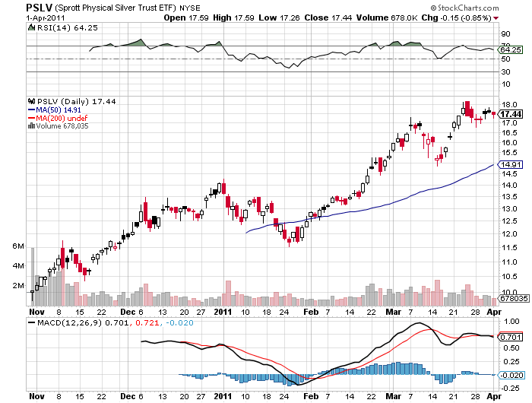Click the 4M volume axis label
This screenshot has width=532, height=403.
[x=18, y=266]
